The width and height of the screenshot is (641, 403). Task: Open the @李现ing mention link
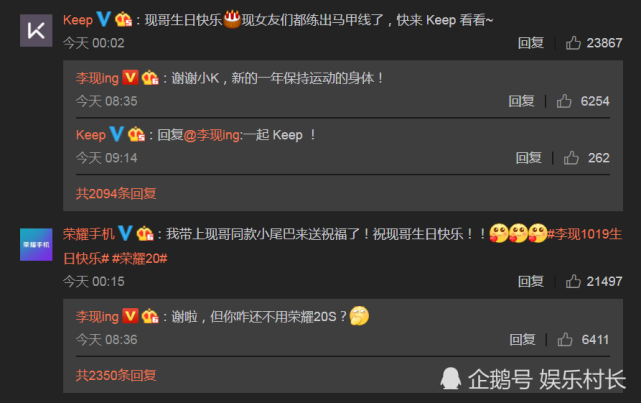[212, 135]
